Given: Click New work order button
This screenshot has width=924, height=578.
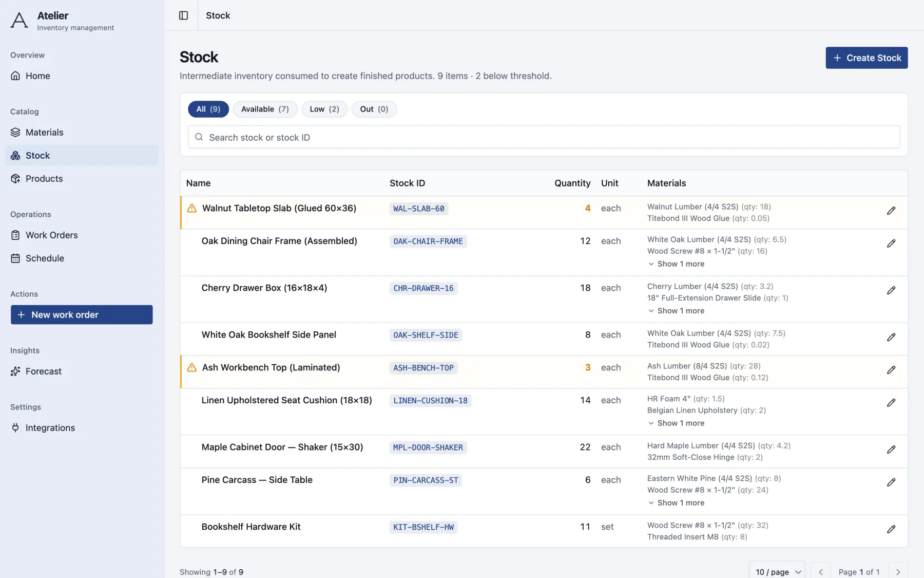Looking at the screenshot, I should [x=82, y=315].
